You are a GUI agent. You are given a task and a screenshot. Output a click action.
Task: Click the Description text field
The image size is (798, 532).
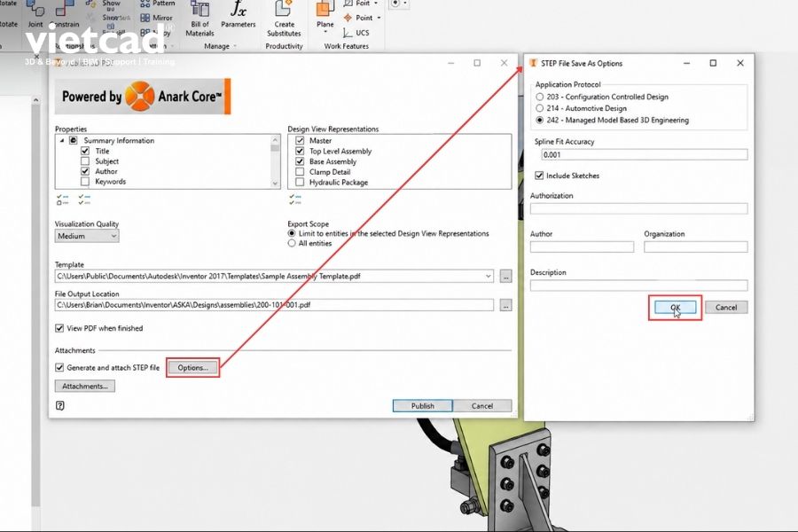[638, 286]
